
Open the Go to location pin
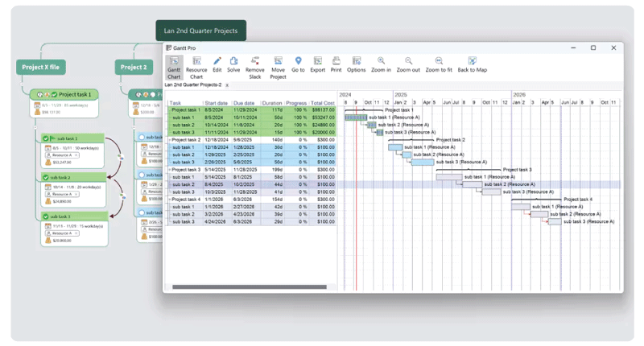tap(298, 65)
